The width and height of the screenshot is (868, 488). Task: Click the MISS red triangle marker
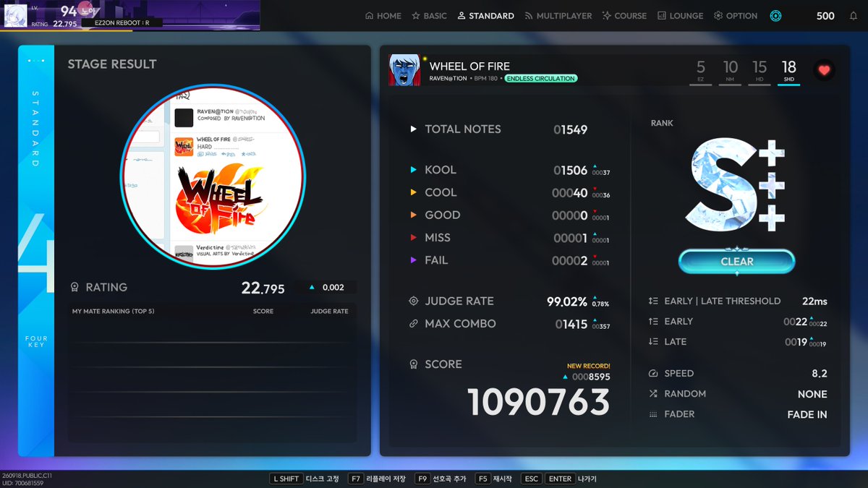click(414, 237)
